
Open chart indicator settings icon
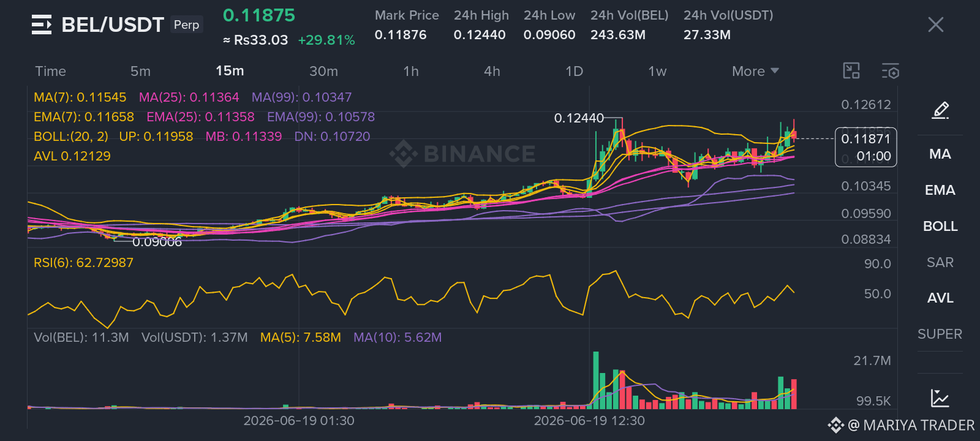[x=891, y=71]
